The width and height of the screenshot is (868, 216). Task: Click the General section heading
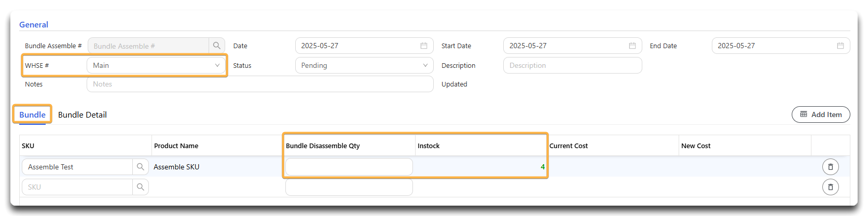(34, 24)
